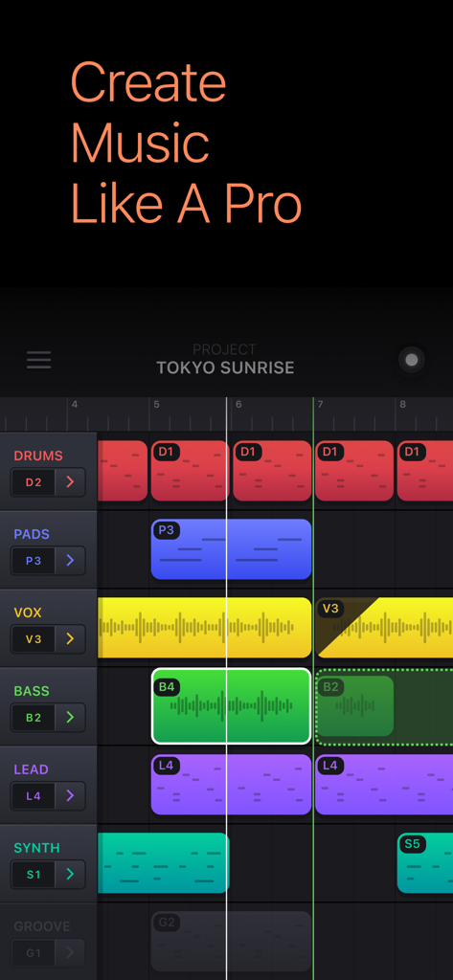Image resolution: width=453 pixels, height=980 pixels.
Task: Select the highlighted green B4 bass clip
Action: [231, 706]
